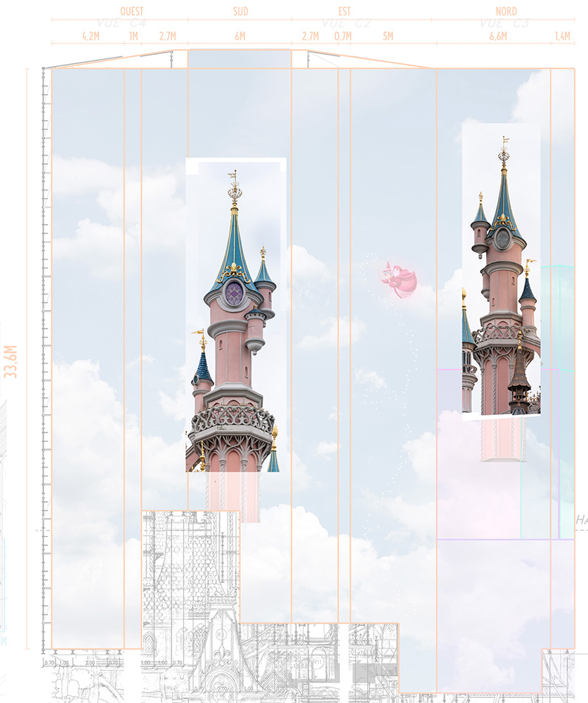
Task: Click the 1M dimension label
Action: (x=133, y=36)
